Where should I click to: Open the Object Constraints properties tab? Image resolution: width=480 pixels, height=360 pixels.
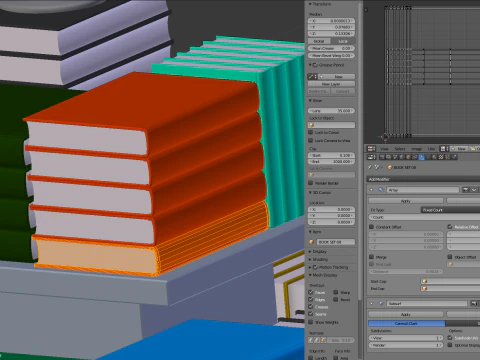tap(415, 157)
